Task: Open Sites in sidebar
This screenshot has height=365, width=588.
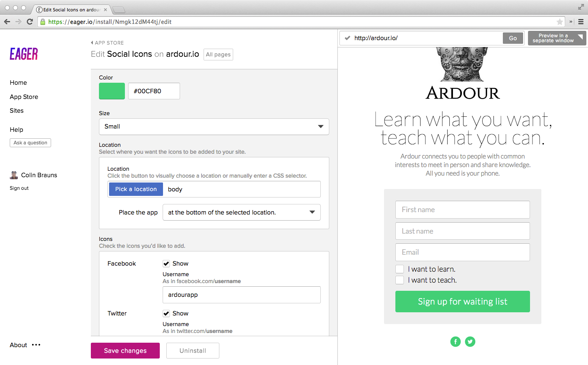Action: pos(17,111)
